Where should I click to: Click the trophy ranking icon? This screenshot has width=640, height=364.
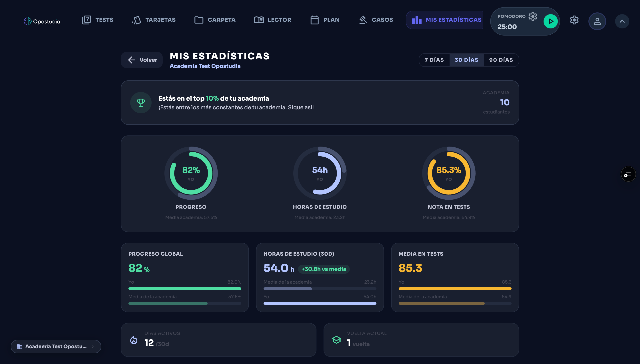[141, 103]
